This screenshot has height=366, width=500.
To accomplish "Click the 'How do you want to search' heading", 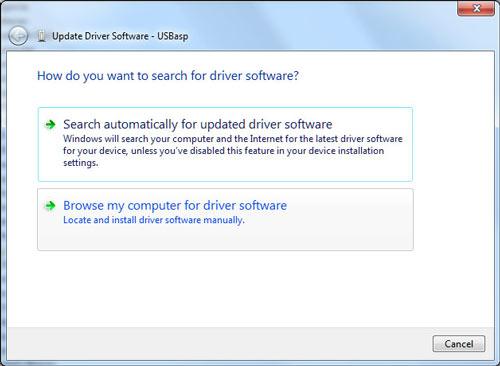I will coord(168,76).
